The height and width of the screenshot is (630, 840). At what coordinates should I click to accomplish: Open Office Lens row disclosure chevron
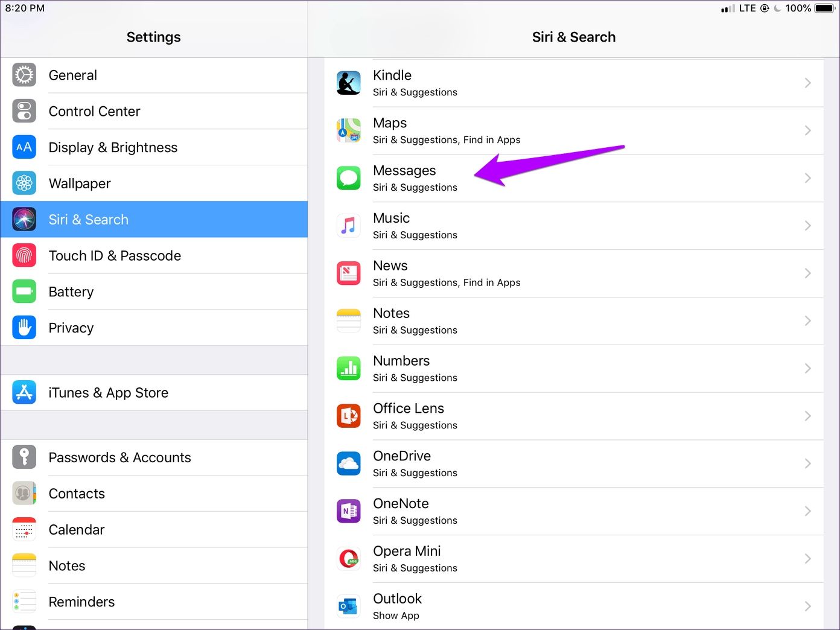point(808,416)
